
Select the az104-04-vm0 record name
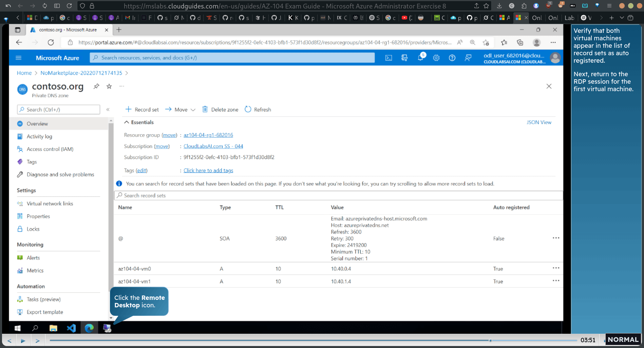(134, 269)
